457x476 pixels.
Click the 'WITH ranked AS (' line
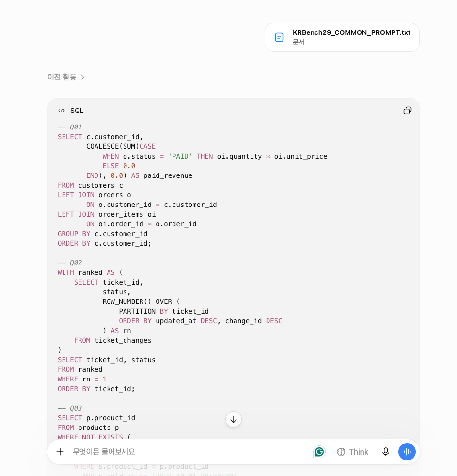coord(90,272)
